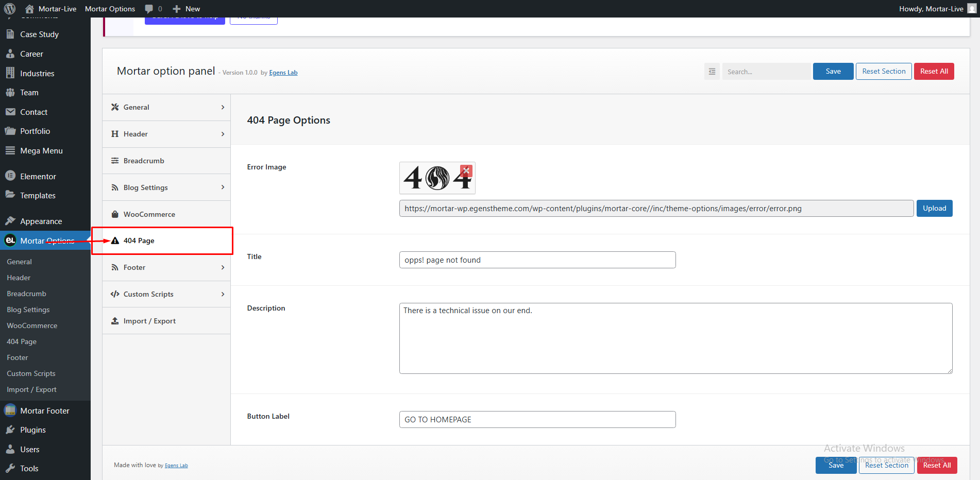This screenshot has height=480, width=980.
Task: Click the Description textarea
Action: tap(675, 338)
